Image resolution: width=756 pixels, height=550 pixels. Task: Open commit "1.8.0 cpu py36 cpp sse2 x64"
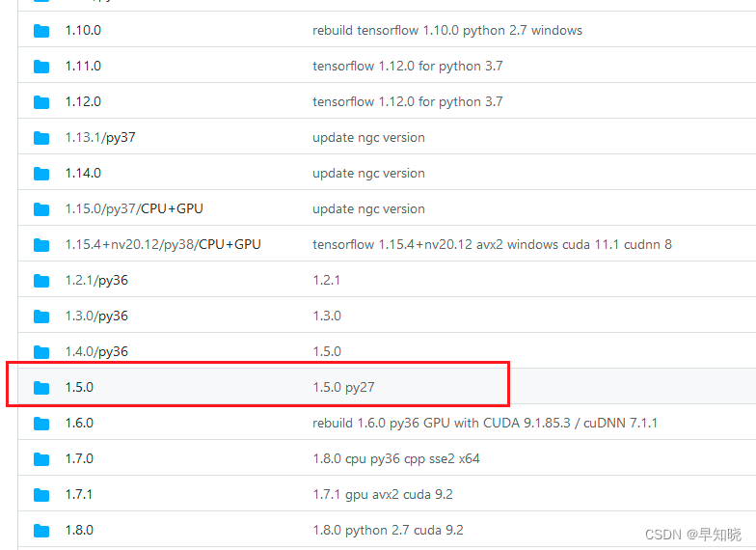tap(396, 459)
